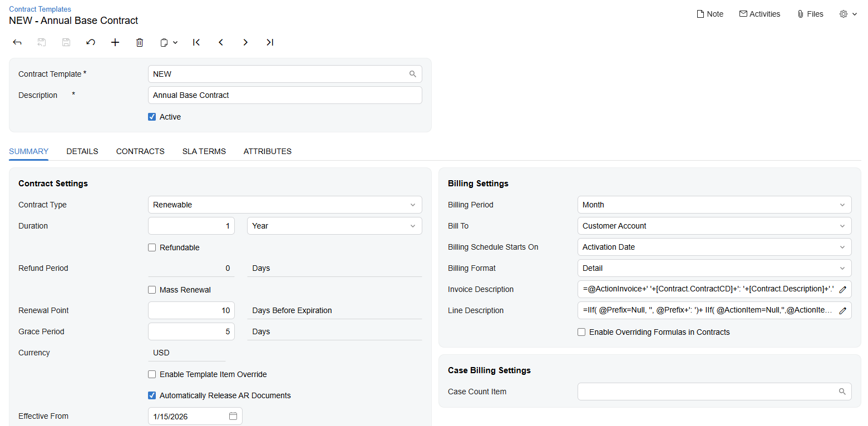
Task: Open the Activities panel
Action: [759, 13]
